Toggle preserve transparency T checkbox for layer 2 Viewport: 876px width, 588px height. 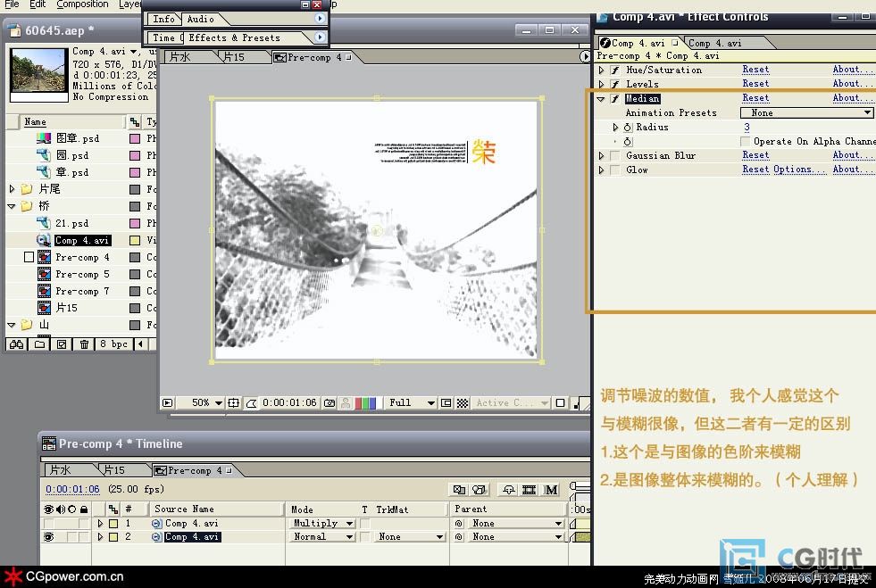(365, 536)
